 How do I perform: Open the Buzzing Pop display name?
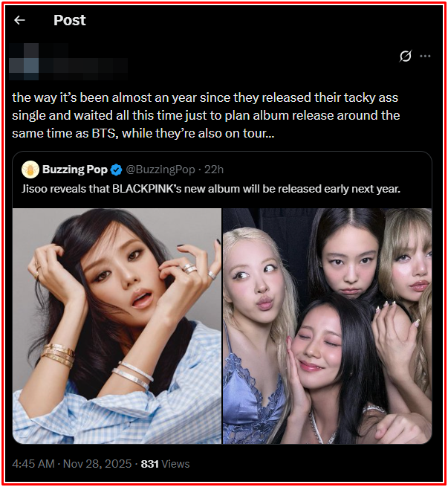pos(74,170)
